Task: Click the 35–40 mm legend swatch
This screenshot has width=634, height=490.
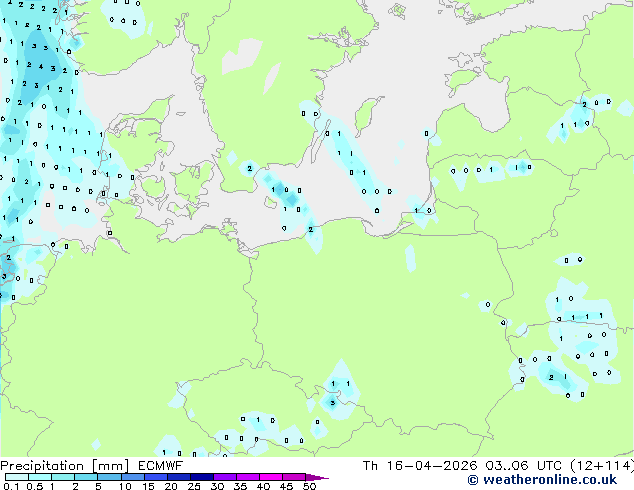Action: 247,477
